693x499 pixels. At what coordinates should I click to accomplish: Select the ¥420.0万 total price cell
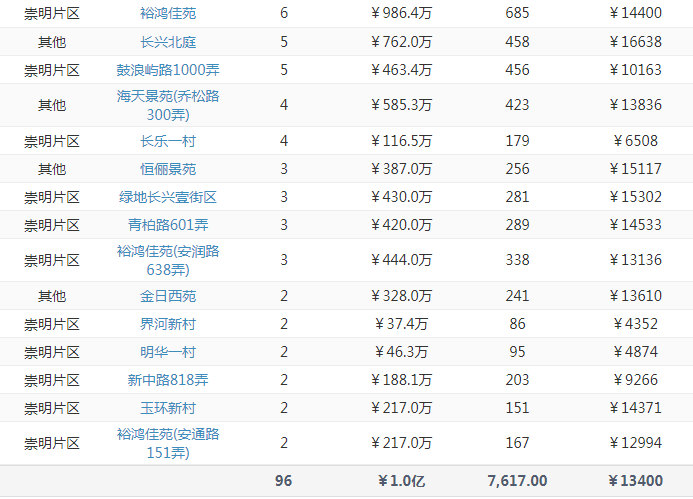click(401, 225)
